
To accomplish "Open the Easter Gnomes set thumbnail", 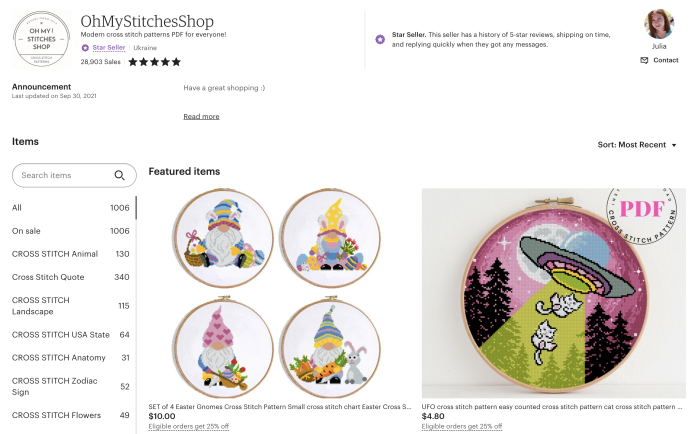I will click(x=278, y=293).
